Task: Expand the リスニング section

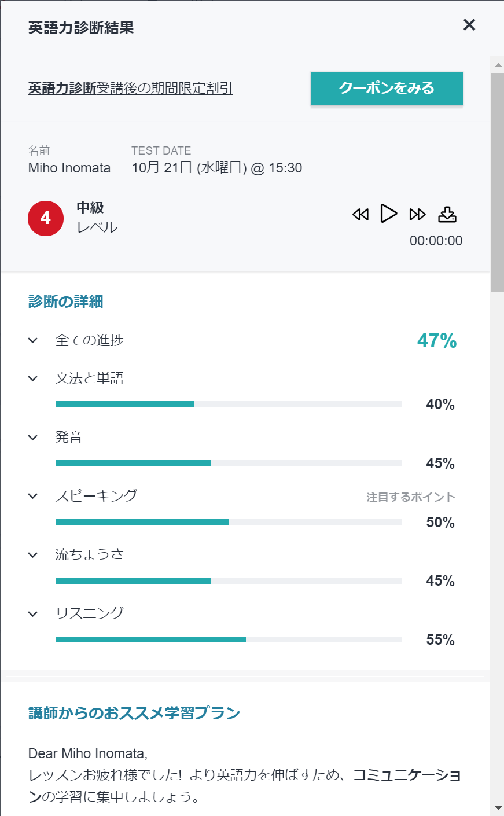Action: (33, 613)
